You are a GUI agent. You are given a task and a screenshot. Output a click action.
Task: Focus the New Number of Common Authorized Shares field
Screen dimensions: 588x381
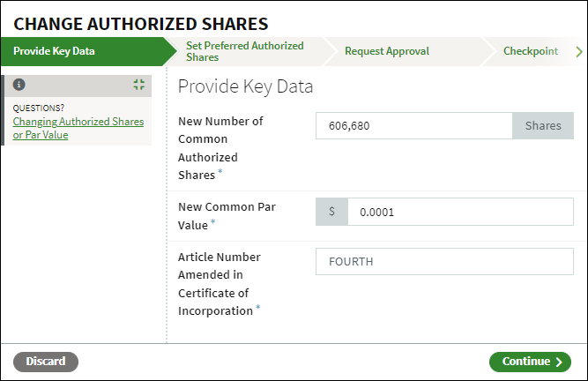414,125
